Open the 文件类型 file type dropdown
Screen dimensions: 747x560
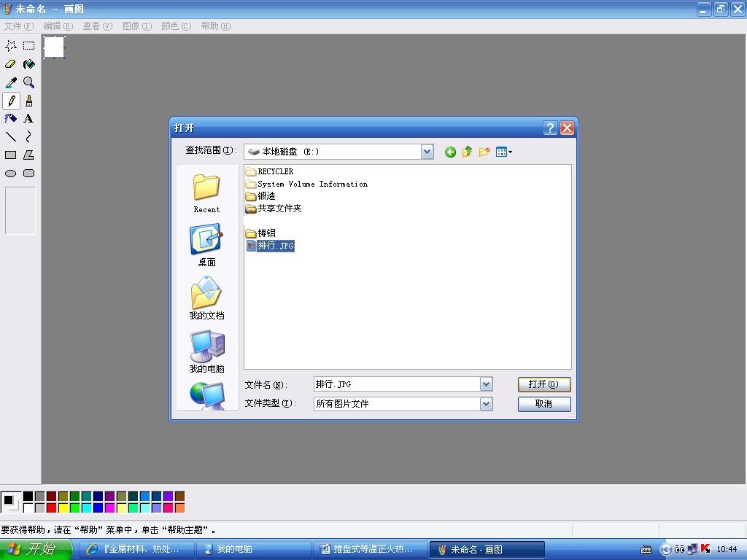(x=486, y=403)
